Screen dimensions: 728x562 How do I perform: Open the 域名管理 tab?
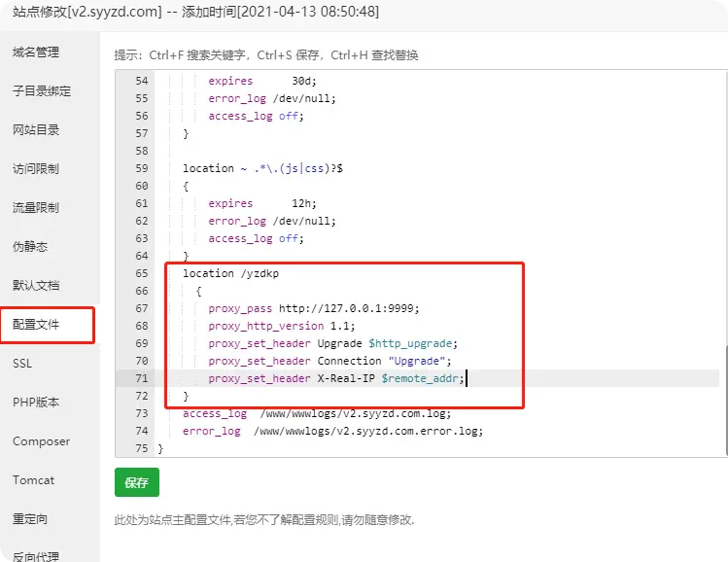coord(36,53)
